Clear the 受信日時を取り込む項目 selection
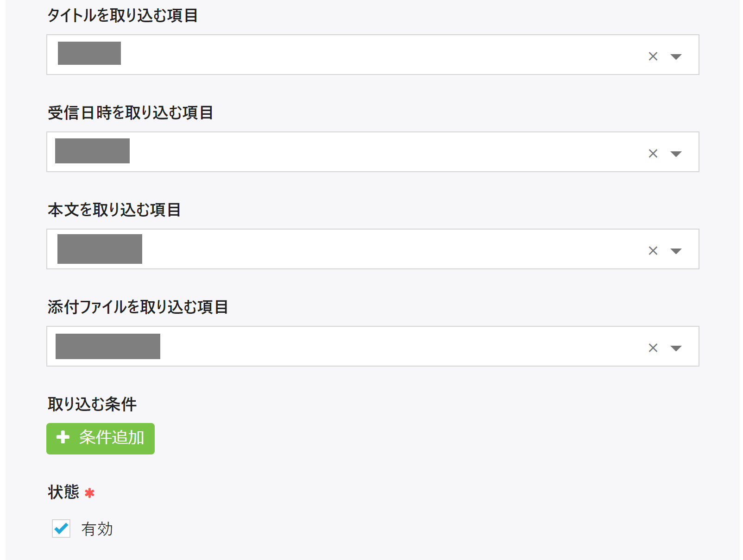Image resolution: width=743 pixels, height=560 pixels. (x=653, y=154)
